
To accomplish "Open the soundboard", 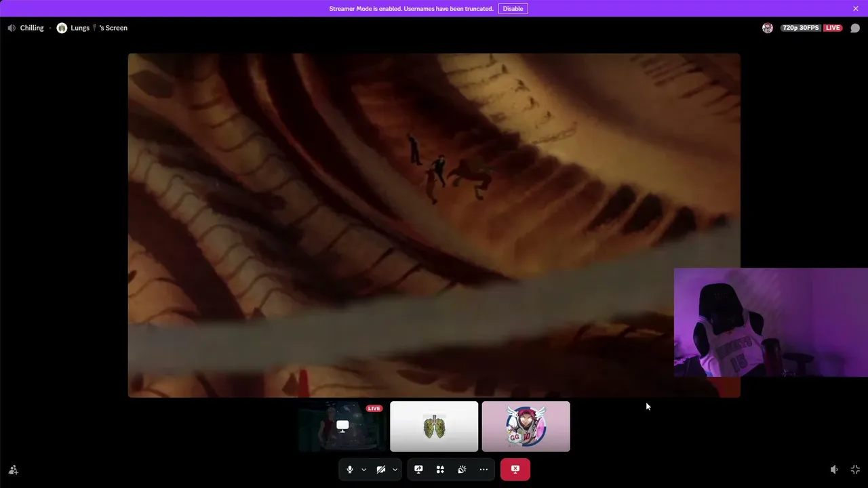I will point(462,469).
